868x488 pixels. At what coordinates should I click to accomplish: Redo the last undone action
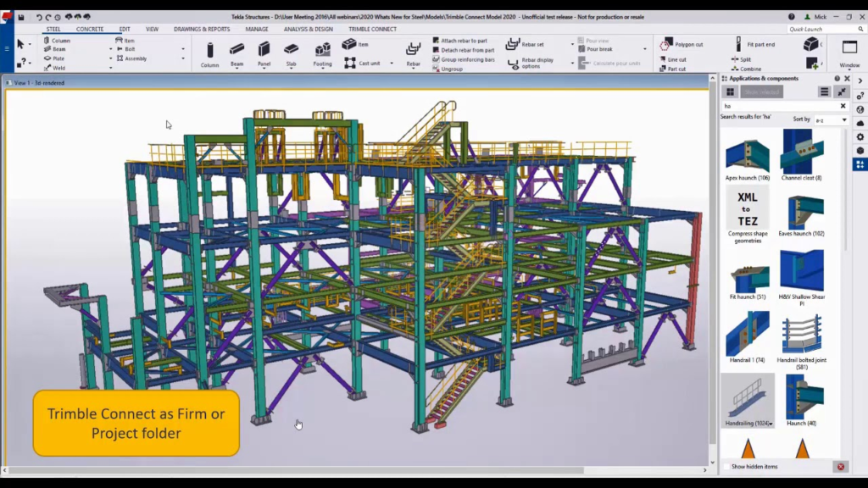(x=48, y=17)
